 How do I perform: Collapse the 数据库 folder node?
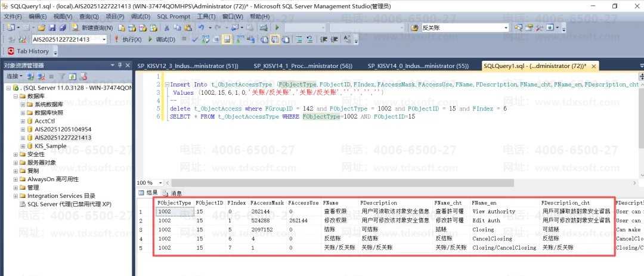(x=16, y=96)
